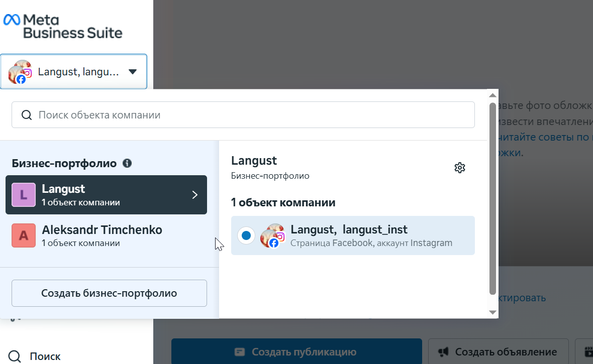Collapse the Langust account dropdown arrow
This screenshot has width=593, height=364.
pyautogui.click(x=132, y=72)
